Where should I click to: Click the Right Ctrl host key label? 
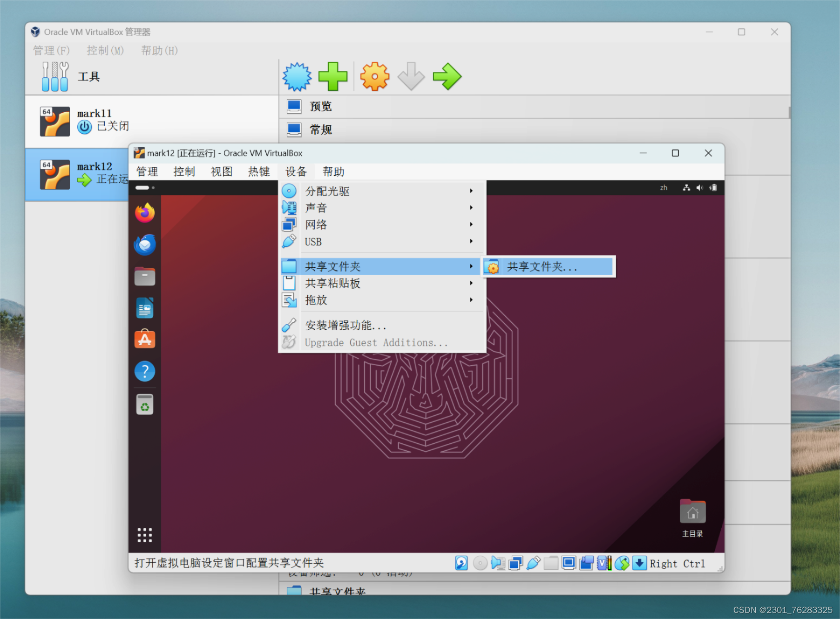pyautogui.click(x=677, y=564)
